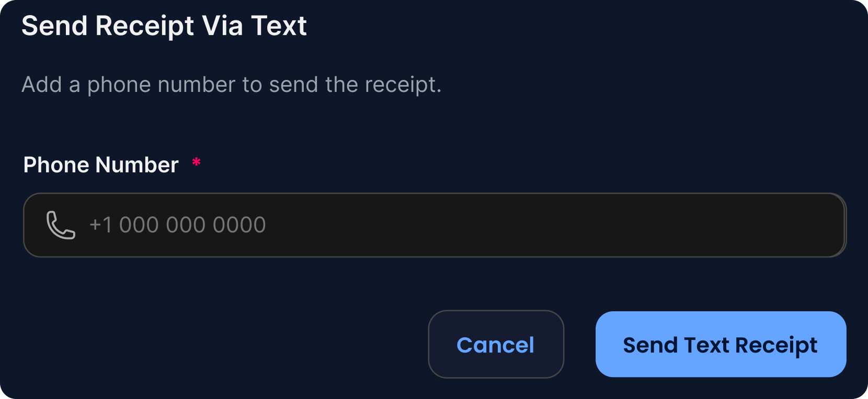Viewport: 868px width, 399px height.
Task: Dismiss the dialog with Cancel
Action: tap(496, 345)
